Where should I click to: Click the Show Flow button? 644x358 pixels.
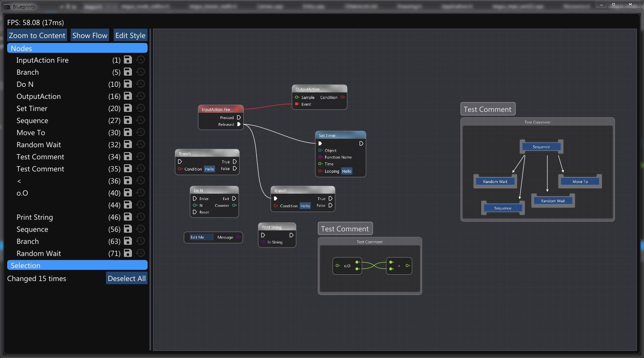point(90,35)
